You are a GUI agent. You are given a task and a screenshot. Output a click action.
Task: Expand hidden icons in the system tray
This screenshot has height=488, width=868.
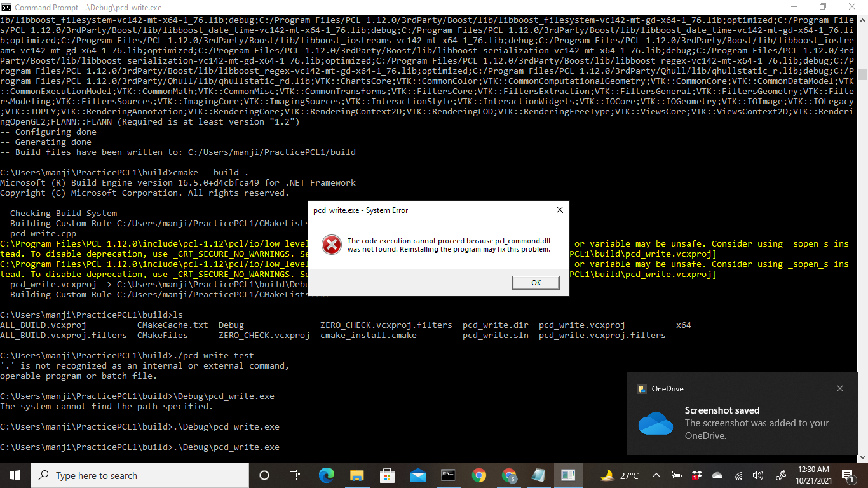point(656,475)
